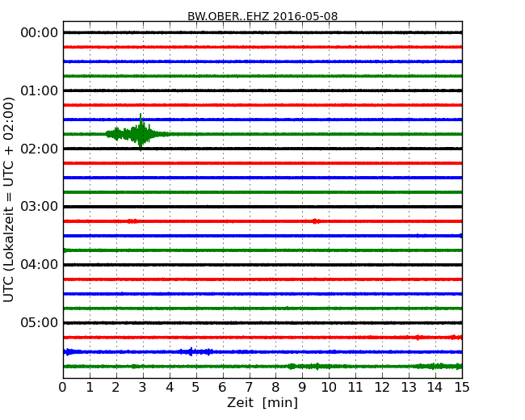
Task: Click the UTC Lokalzeit axis label
Action: 9,200
